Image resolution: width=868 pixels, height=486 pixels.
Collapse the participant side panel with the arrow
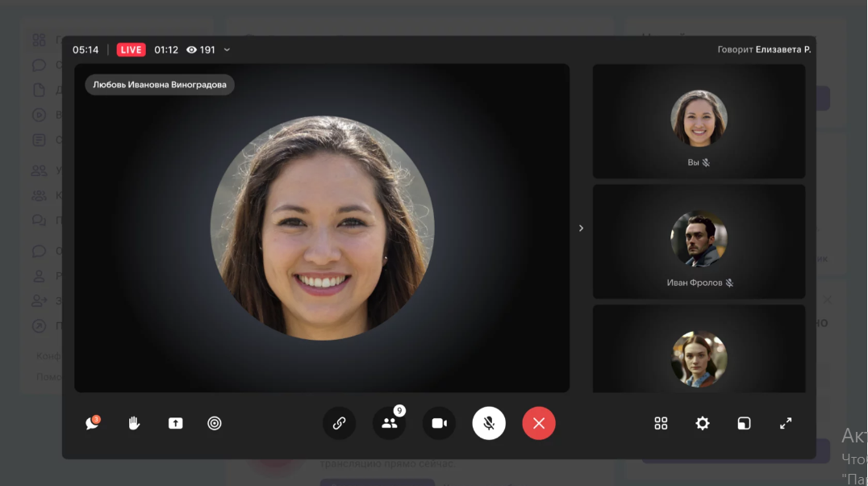click(x=582, y=228)
